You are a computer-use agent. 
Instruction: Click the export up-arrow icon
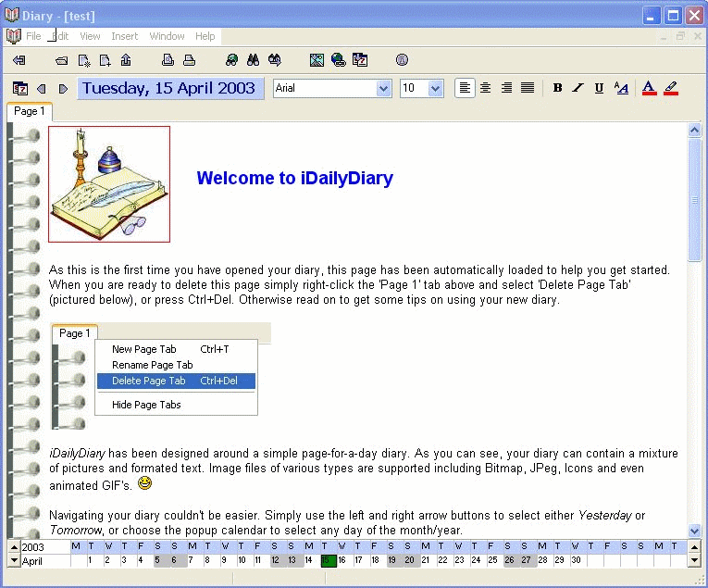pos(126,60)
